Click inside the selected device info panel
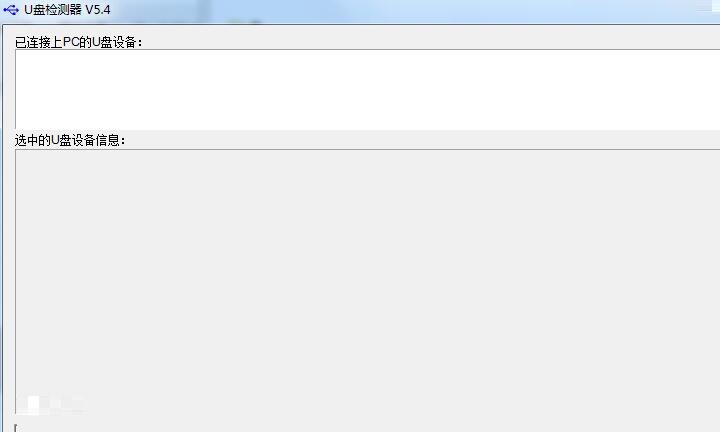Screen dimensions: 720x432 (x=367, y=281)
